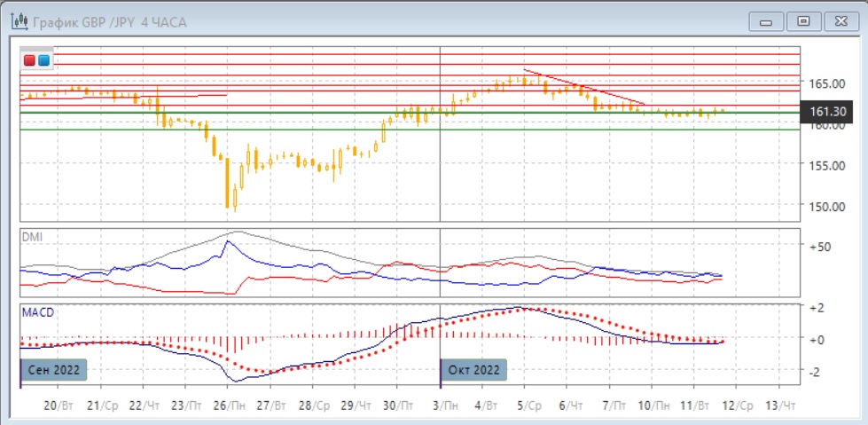Select the DMI indicator label
The width and height of the screenshot is (868, 425).
pyautogui.click(x=32, y=237)
